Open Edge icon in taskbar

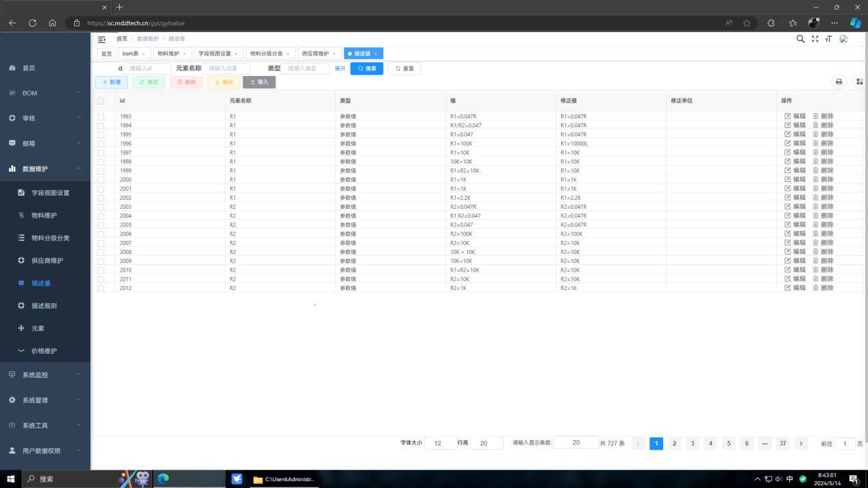point(163,479)
